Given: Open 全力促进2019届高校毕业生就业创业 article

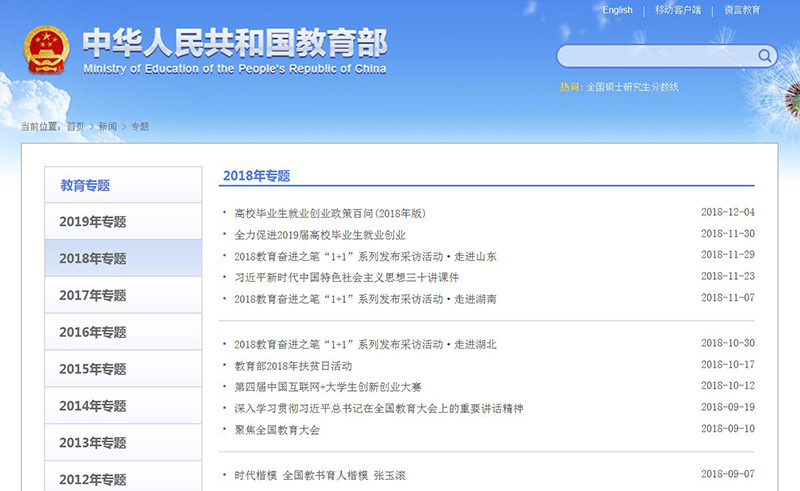Looking at the screenshot, I should coord(320,235).
